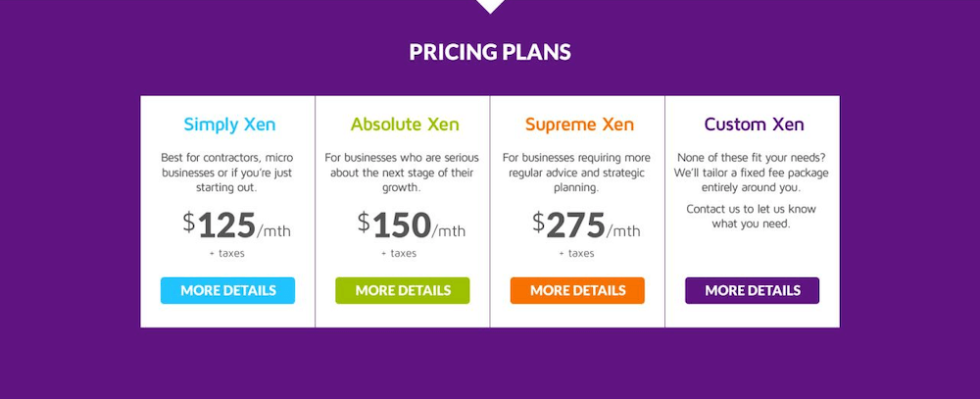Click the $125/mth price

(236, 225)
